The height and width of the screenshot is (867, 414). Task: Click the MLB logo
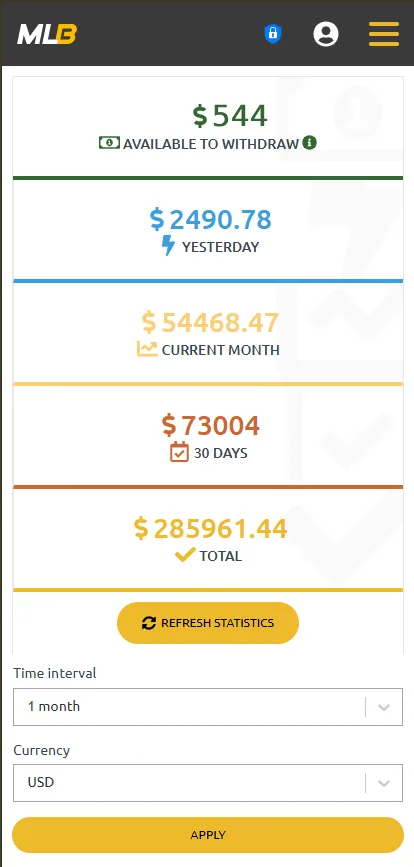click(x=47, y=34)
